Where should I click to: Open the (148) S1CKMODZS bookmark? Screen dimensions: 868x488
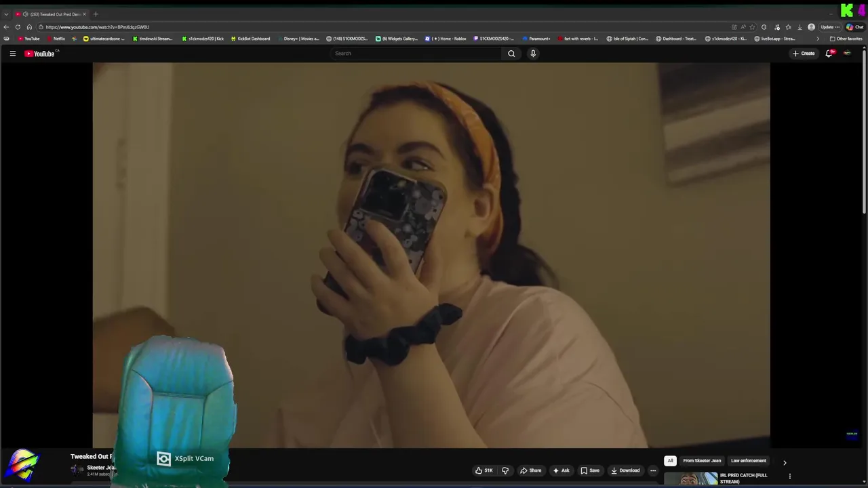347,39
